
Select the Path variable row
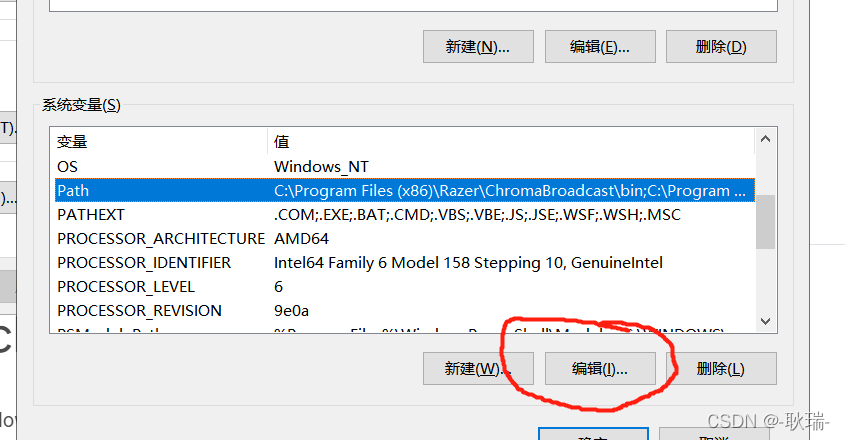tap(405, 190)
